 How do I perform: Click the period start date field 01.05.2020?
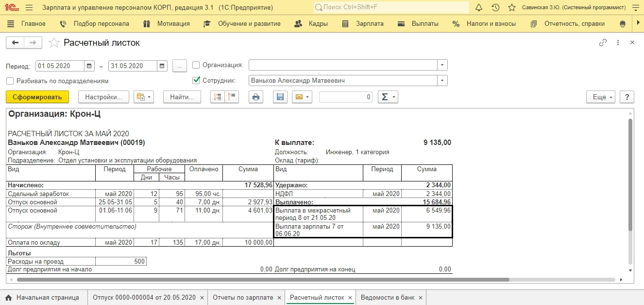[60, 66]
